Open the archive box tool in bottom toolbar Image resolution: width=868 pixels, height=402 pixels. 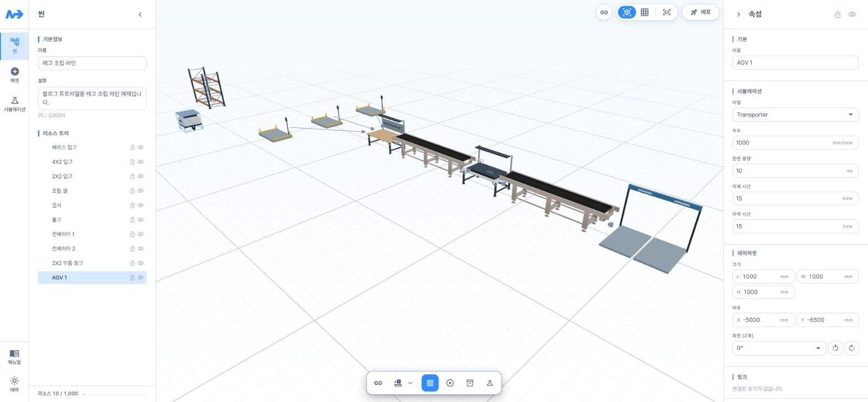click(470, 383)
